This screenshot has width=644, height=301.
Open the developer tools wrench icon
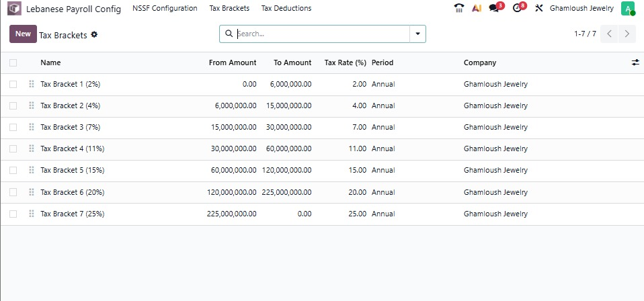[538, 9]
